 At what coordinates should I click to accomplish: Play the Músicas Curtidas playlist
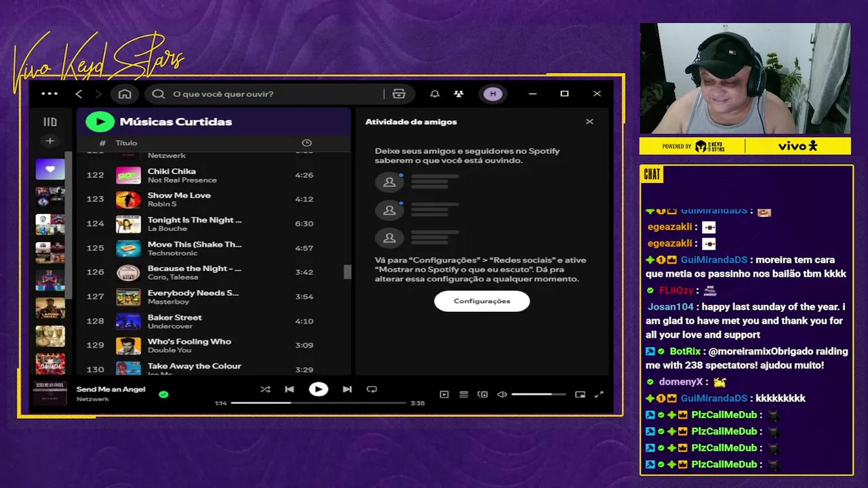click(100, 121)
